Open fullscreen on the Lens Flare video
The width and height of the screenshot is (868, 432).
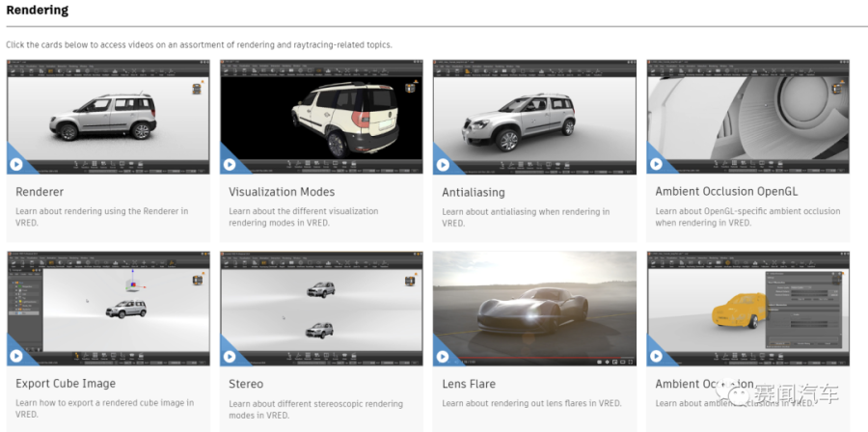[628, 362]
